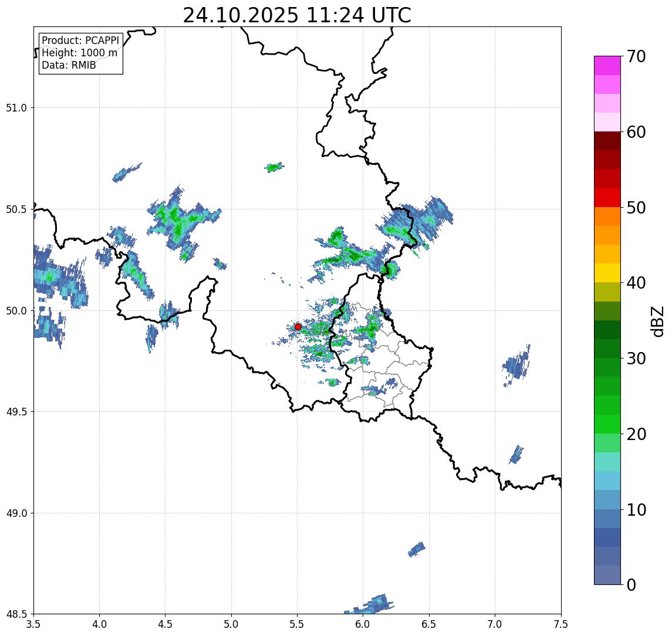Image resolution: width=672 pixels, height=636 pixels.
Task: Click the red station marker dot
Action: 298,327
